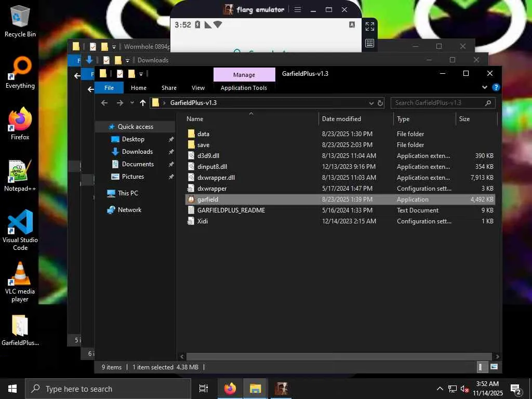Open Task View on the taskbar
This screenshot has height=399, width=532.
pos(204,389)
